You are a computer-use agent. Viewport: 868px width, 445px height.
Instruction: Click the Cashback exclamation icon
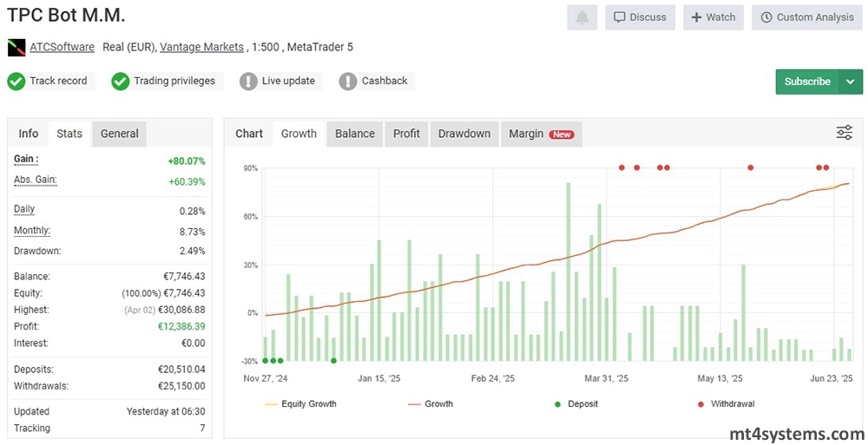348,82
